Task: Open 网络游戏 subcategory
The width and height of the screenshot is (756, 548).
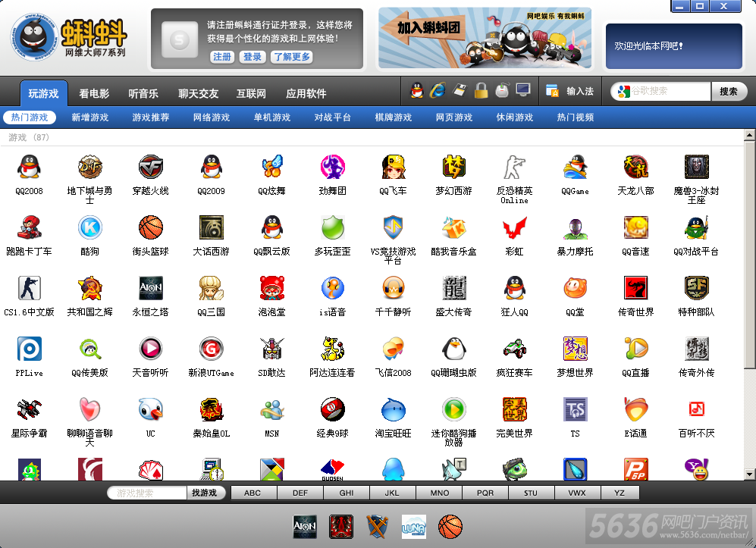Action: pos(212,117)
